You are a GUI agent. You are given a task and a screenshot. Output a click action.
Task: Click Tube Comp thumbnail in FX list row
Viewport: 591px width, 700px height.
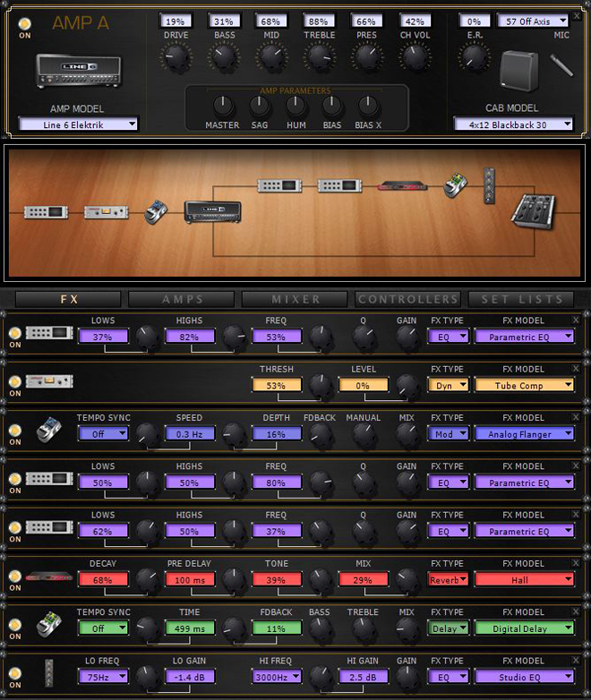(49, 381)
